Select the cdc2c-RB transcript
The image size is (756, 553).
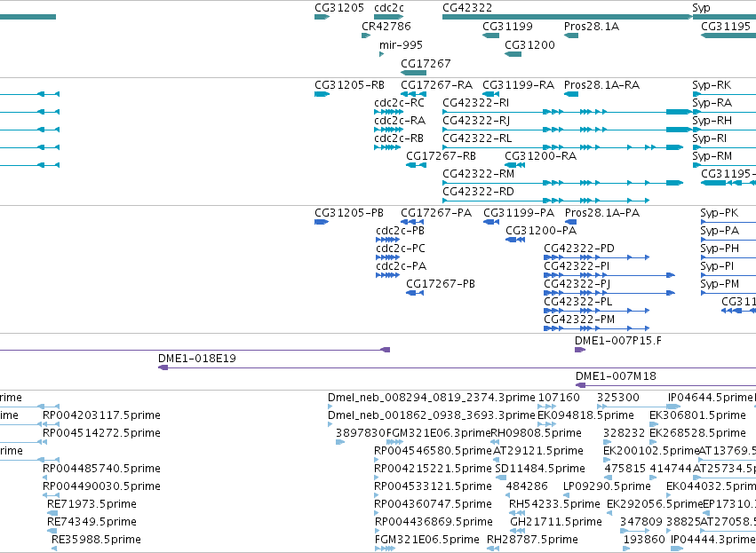387,147
